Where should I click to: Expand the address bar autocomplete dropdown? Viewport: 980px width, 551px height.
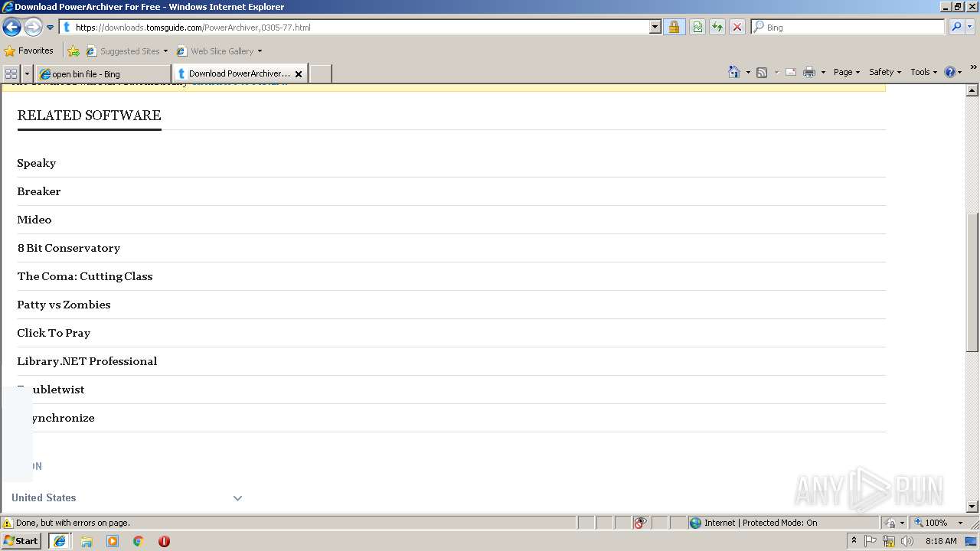(x=655, y=27)
